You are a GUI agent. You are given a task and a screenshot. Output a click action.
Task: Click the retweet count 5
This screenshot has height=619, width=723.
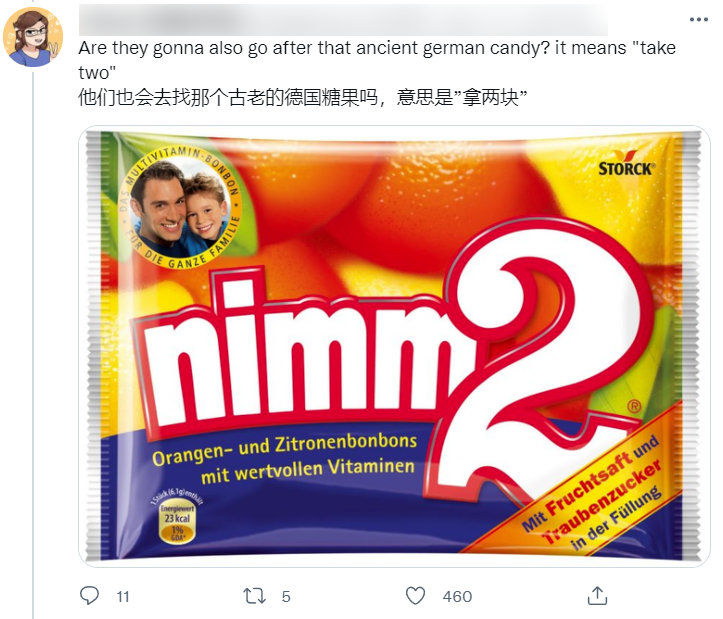tap(286, 597)
